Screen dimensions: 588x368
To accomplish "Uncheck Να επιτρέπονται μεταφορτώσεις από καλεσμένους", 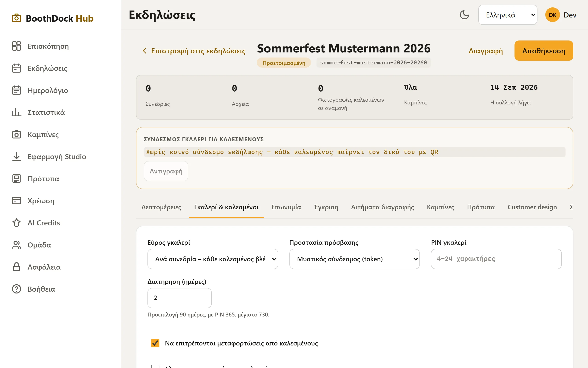I will [155, 343].
